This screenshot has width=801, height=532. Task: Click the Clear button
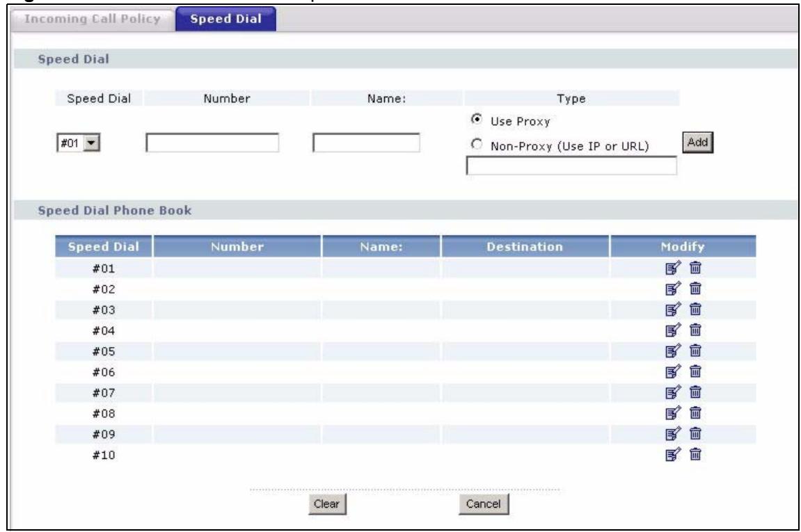326,504
